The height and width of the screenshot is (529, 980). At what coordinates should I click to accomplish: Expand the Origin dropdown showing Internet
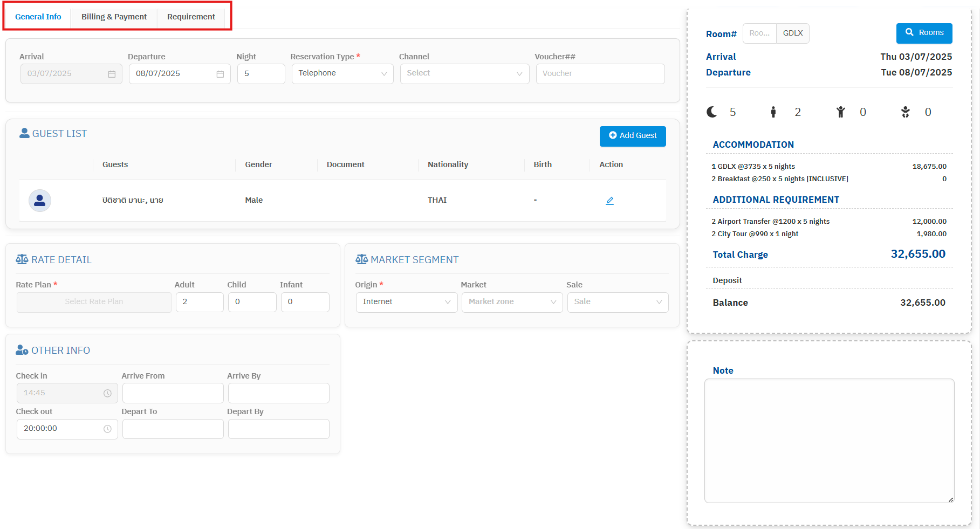click(406, 302)
